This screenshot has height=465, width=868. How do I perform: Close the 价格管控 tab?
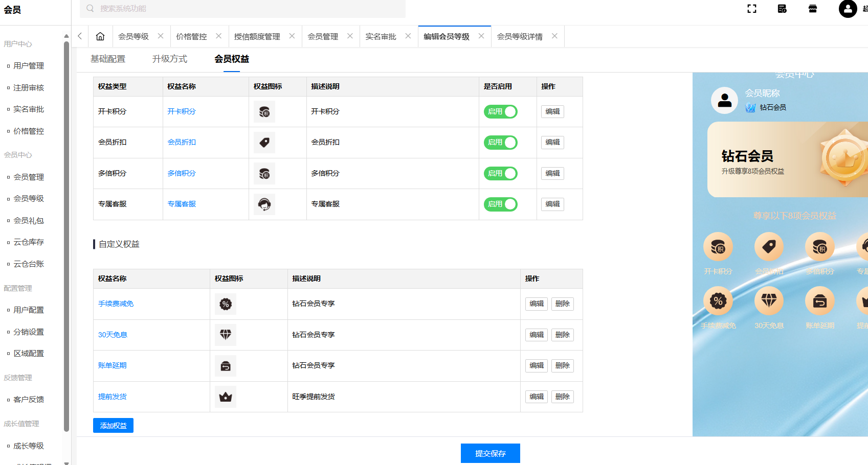[x=219, y=36]
